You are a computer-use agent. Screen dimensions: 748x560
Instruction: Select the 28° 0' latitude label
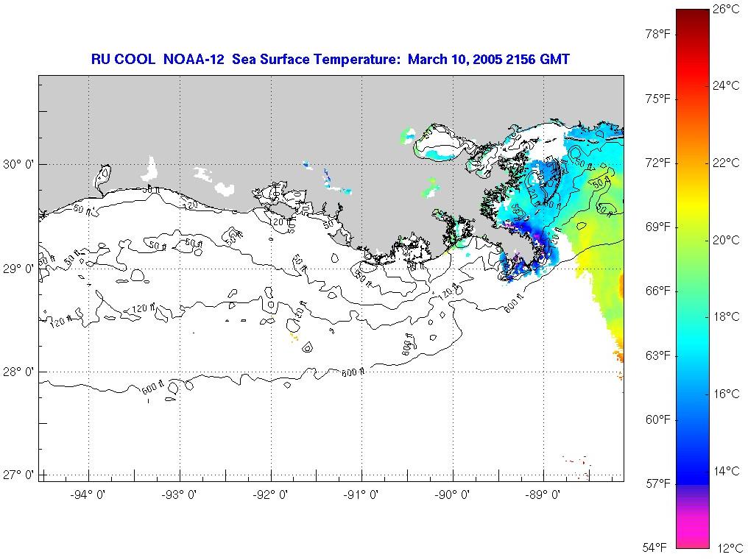(x=18, y=372)
